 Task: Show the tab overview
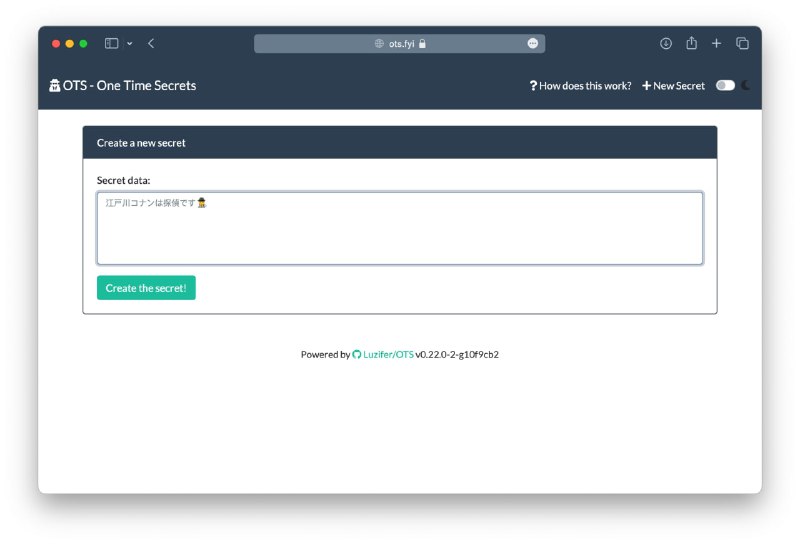(x=742, y=44)
